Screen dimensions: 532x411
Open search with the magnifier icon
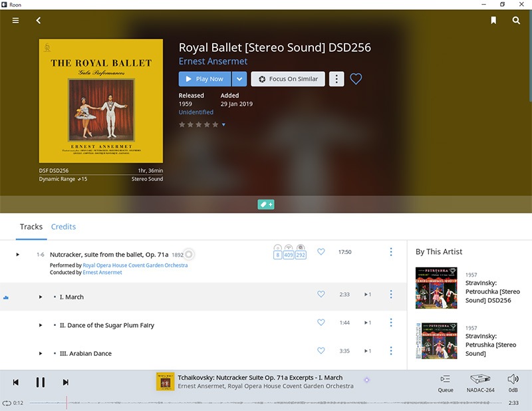click(x=516, y=21)
